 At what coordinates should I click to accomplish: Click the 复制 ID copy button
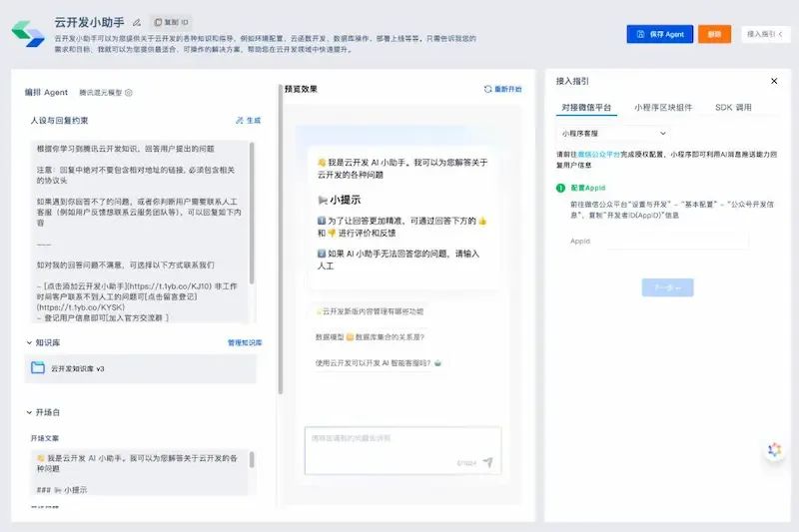coord(171,22)
